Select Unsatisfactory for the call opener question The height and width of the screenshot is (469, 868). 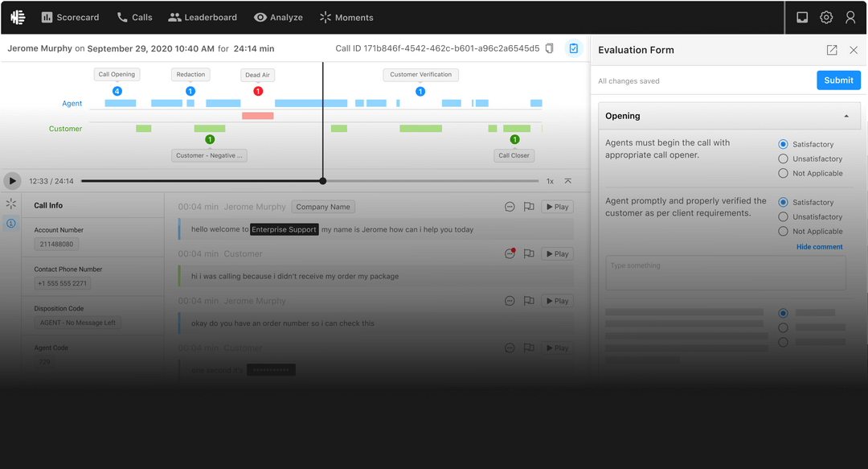783,158
